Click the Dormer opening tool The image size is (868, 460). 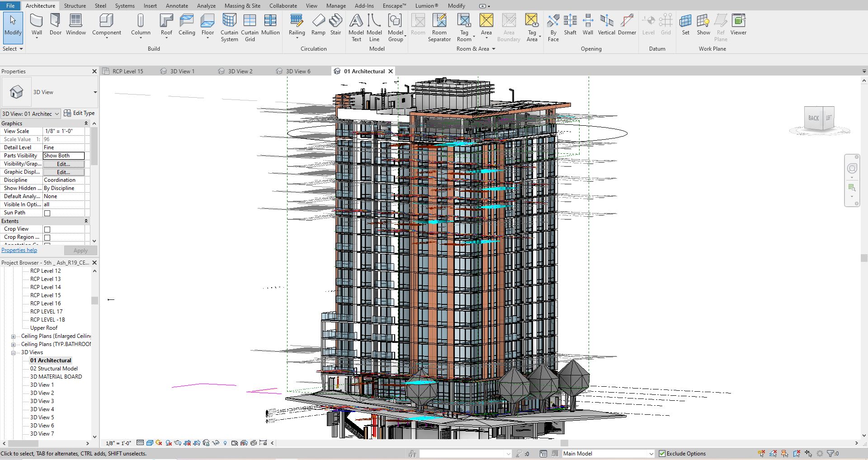click(627, 25)
